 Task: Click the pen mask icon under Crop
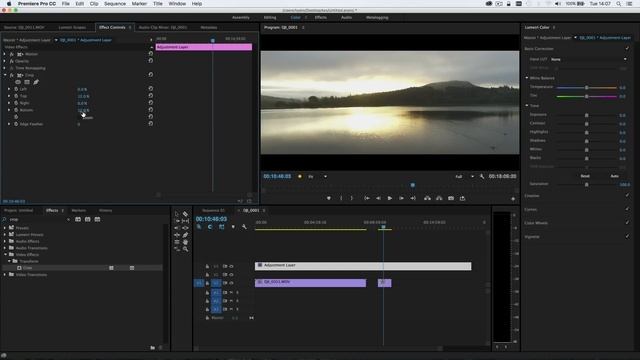tap(36, 82)
